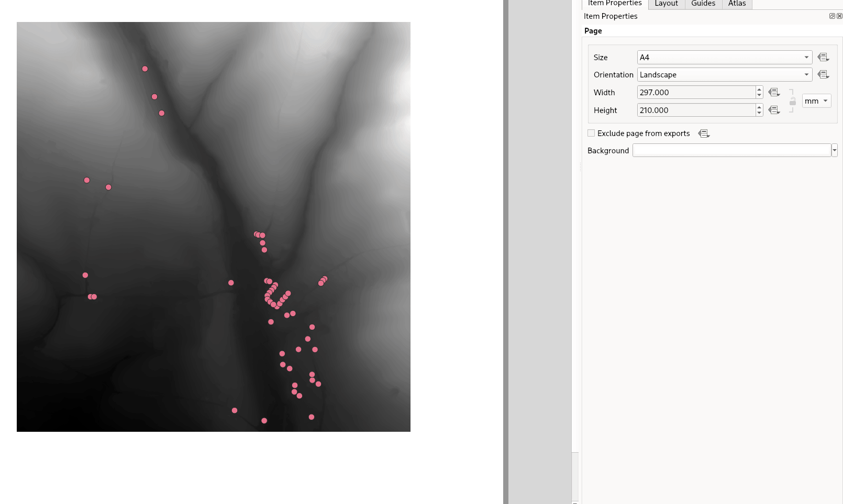Open the Atlas tab
Image resolution: width=843 pixels, height=504 pixels.
pyautogui.click(x=737, y=4)
